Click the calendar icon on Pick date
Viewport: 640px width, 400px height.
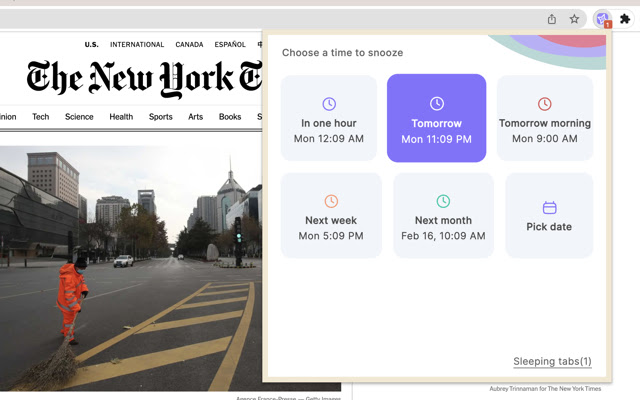tap(549, 207)
